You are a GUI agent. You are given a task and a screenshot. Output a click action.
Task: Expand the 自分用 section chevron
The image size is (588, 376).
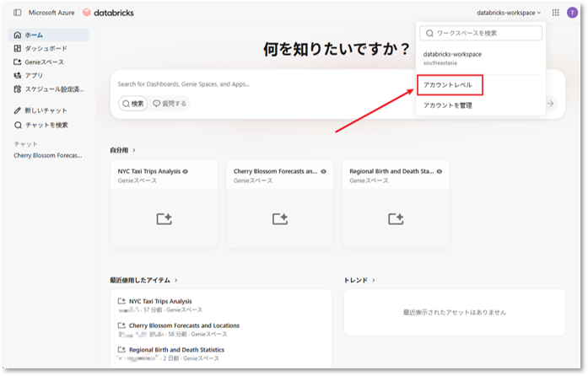click(x=134, y=150)
